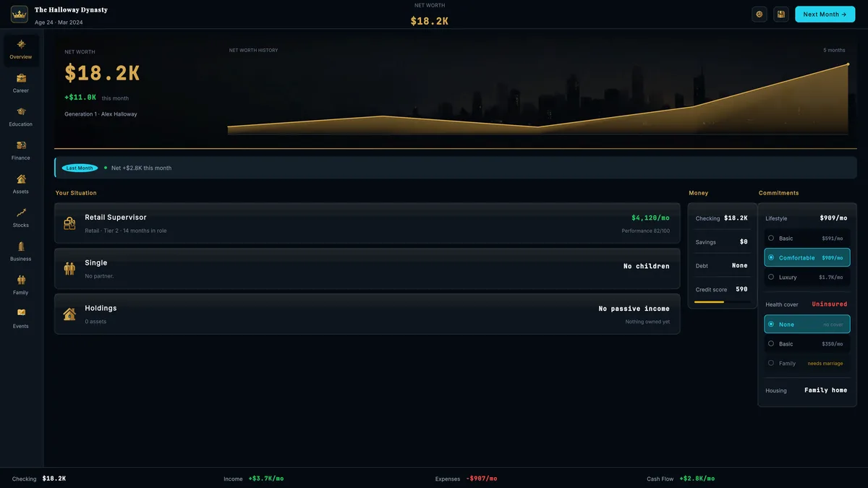The image size is (868, 488).
Task: Click the Last Month badge
Action: coord(80,168)
